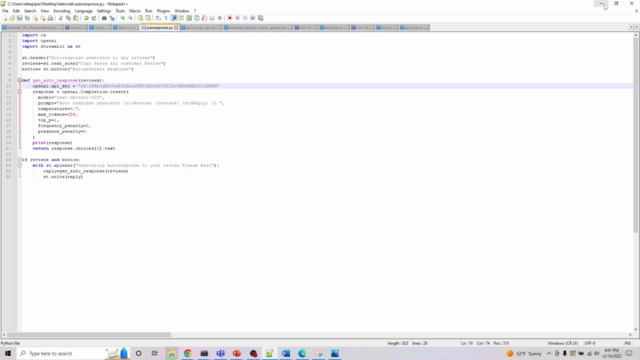Open the View menu

(44, 11)
